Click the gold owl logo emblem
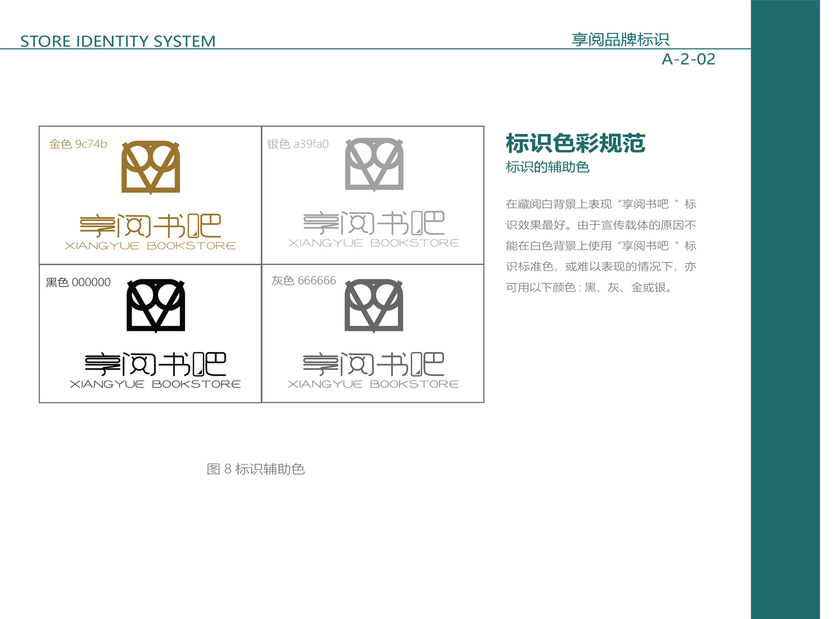Screen dimensions: 840x619 tap(151, 167)
